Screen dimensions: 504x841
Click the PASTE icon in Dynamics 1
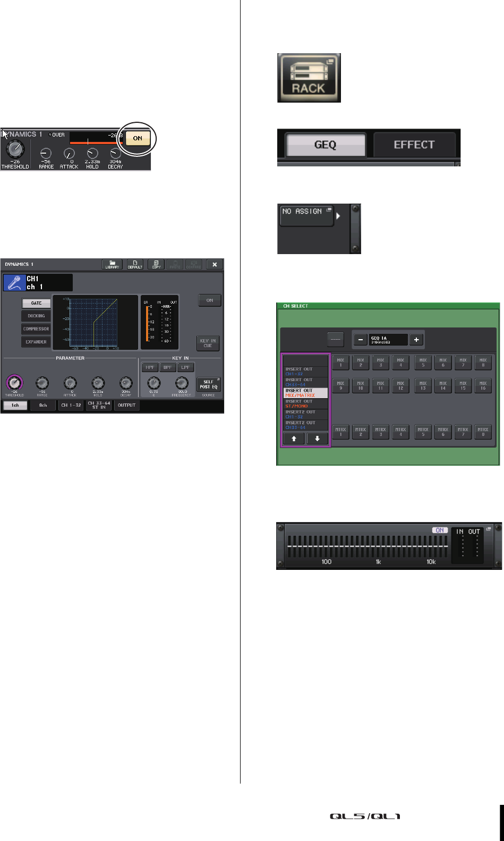[x=175, y=264]
